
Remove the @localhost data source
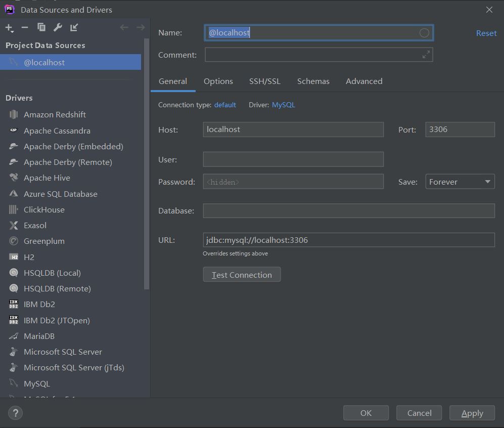(24, 27)
